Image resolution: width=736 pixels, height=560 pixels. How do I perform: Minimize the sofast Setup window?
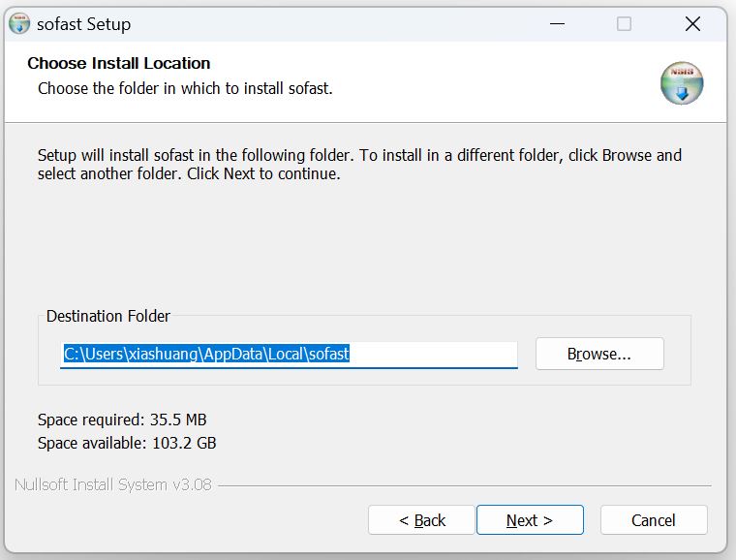point(557,24)
